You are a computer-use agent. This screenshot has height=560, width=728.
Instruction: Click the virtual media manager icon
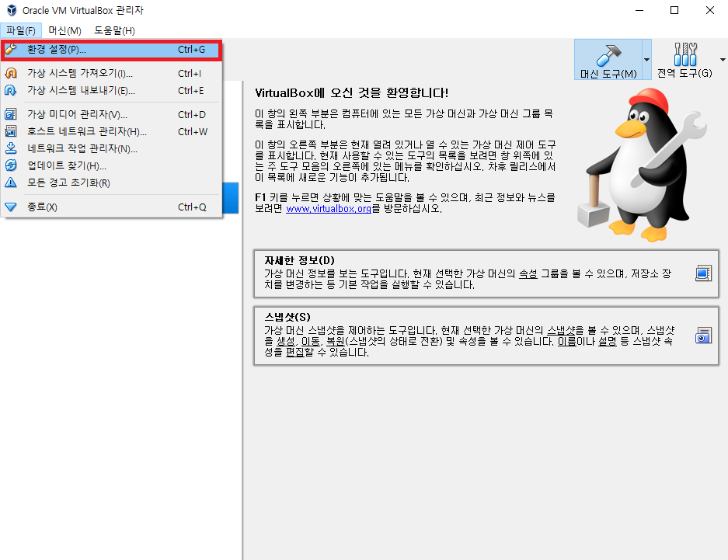tap(11, 114)
